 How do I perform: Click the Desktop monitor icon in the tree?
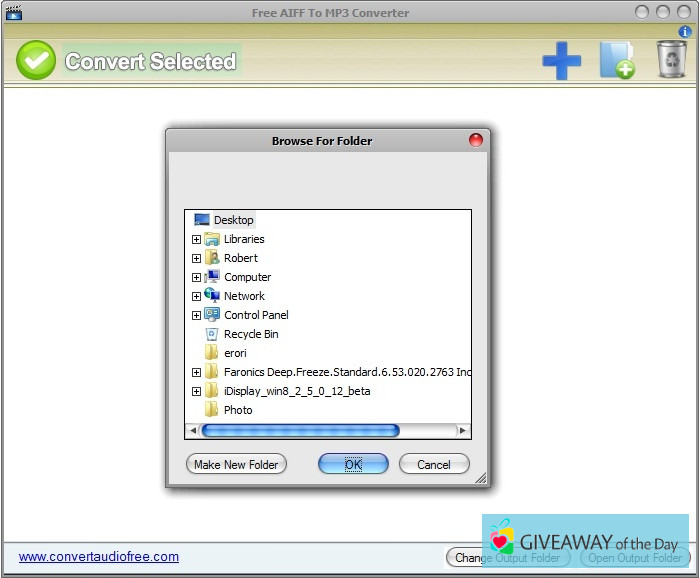202,220
